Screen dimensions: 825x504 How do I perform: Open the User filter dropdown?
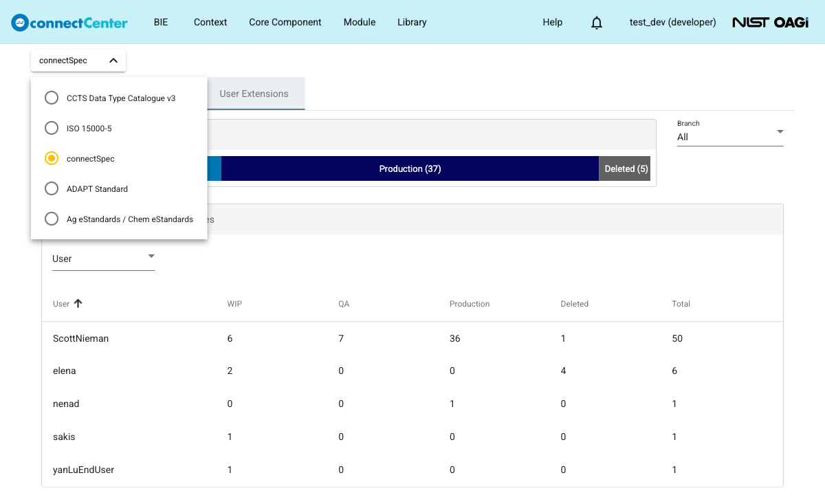pyautogui.click(x=104, y=259)
